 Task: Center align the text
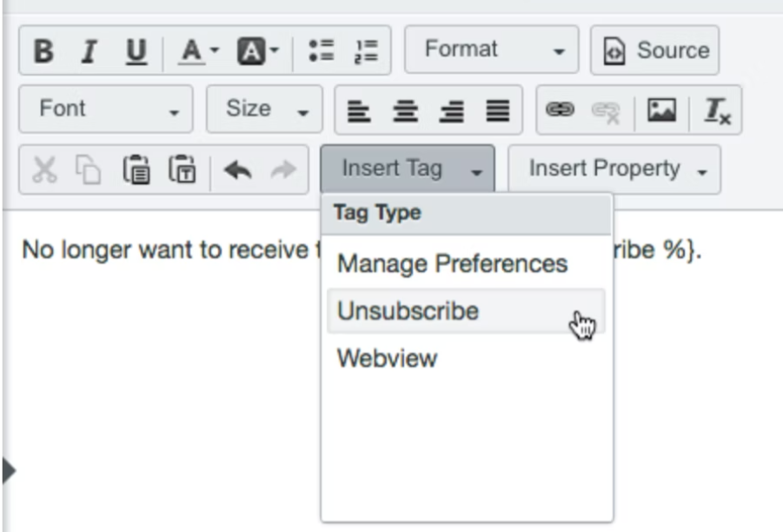point(405,110)
